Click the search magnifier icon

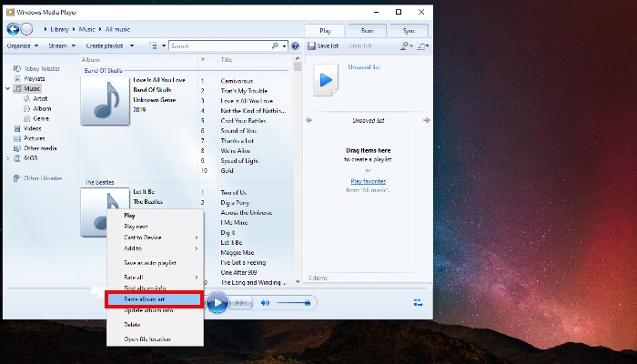click(x=274, y=45)
